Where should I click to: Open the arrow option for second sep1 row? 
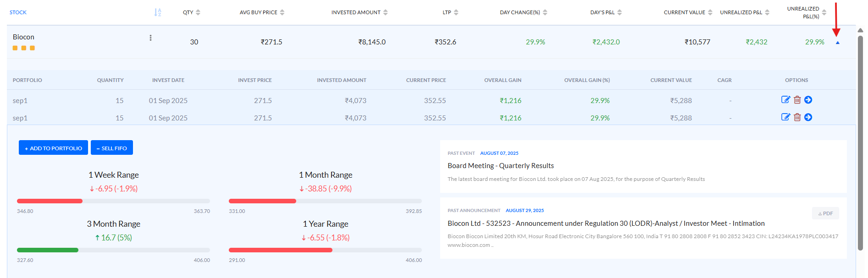click(808, 117)
